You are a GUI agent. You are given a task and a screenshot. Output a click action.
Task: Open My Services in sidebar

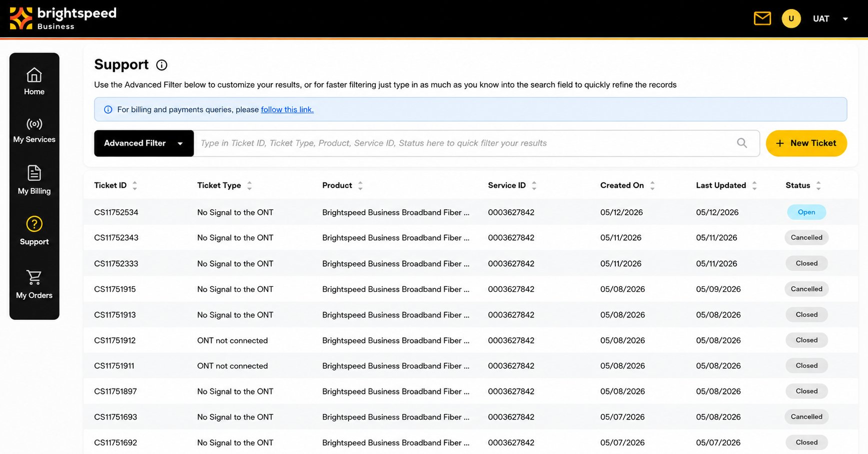tap(34, 130)
